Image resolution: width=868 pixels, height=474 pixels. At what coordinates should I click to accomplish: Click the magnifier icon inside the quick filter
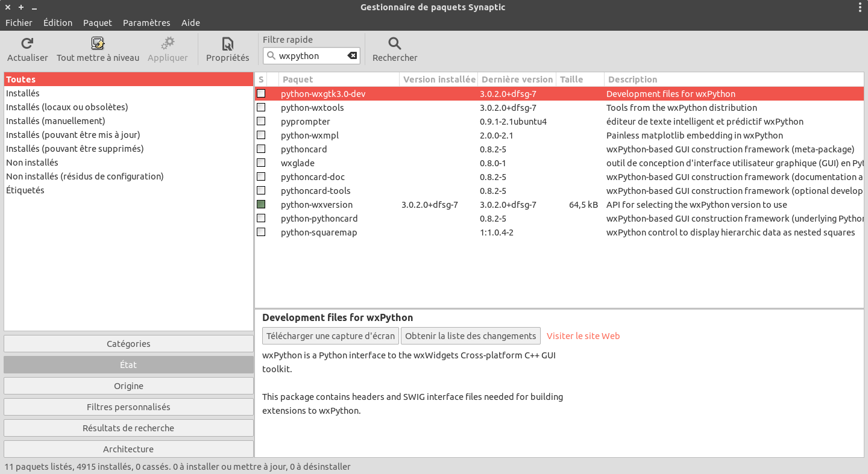[x=271, y=56]
